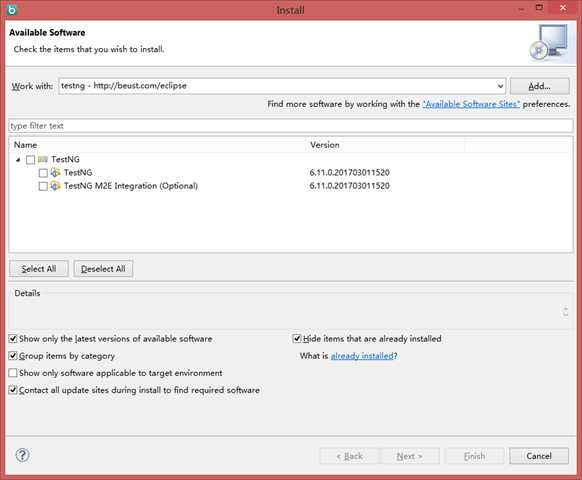Maximize the Install dialog window
Image resolution: width=582 pixels, height=480 pixels.
(539, 8)
